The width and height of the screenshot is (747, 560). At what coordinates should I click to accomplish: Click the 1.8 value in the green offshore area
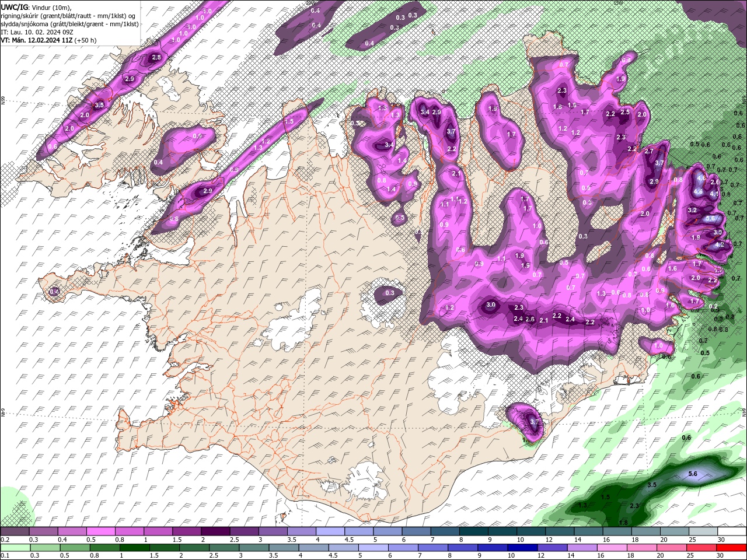click(623, 522)
